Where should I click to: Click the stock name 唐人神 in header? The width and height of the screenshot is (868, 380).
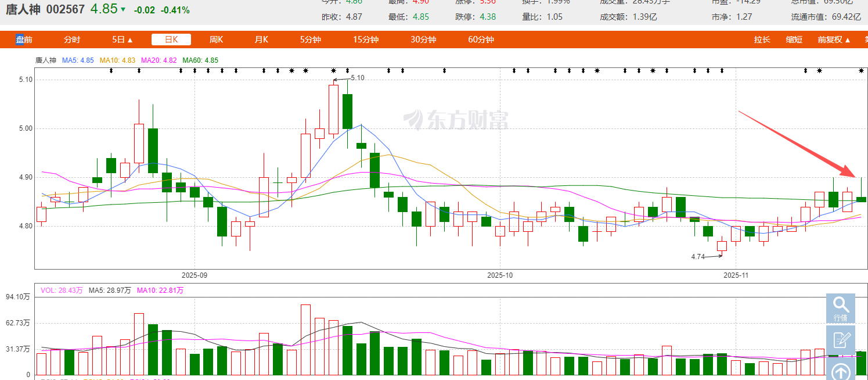tap(23, 10)
